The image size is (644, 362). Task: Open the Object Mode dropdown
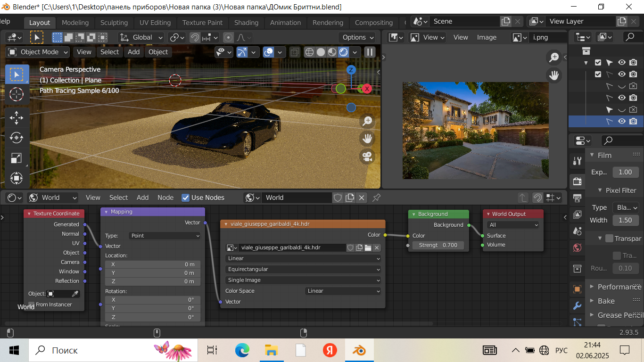coord(39,52)
